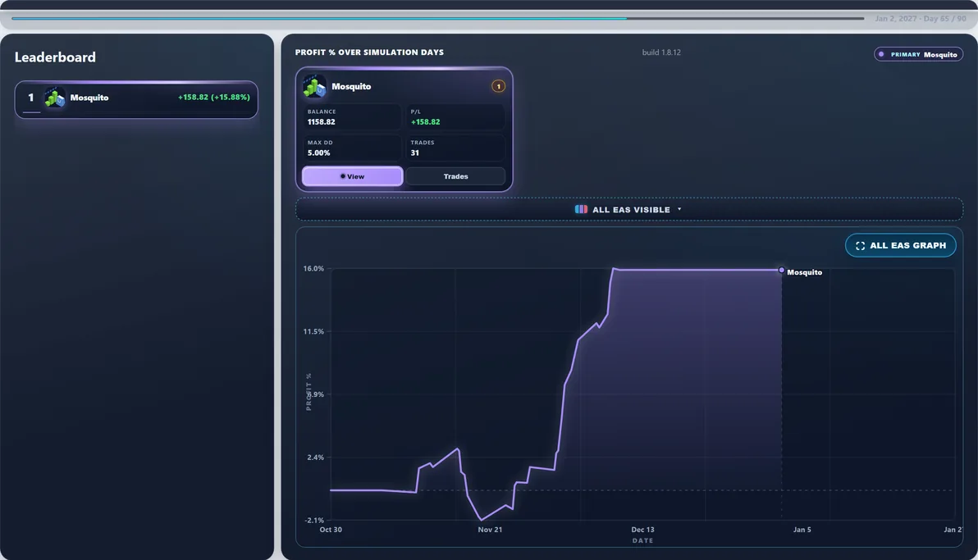Click the Profit % Over Simulation Days title
978x560 pixels.
point(369,52)
